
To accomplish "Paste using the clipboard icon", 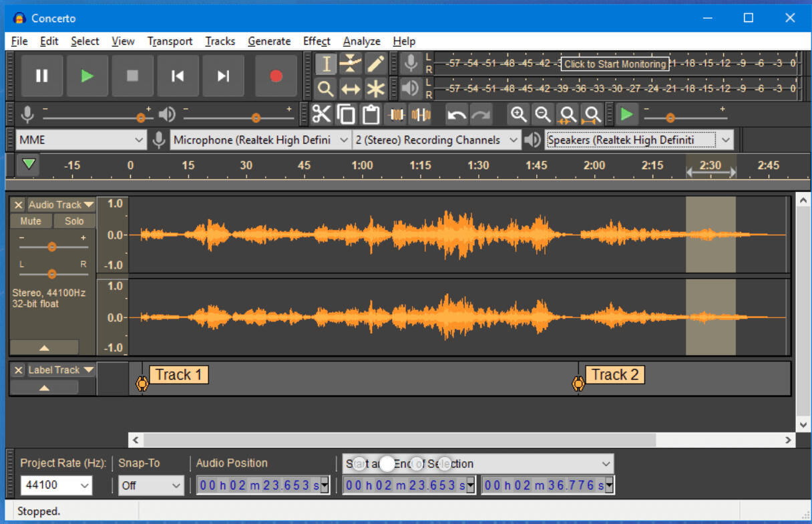I will tap(371, 114).
